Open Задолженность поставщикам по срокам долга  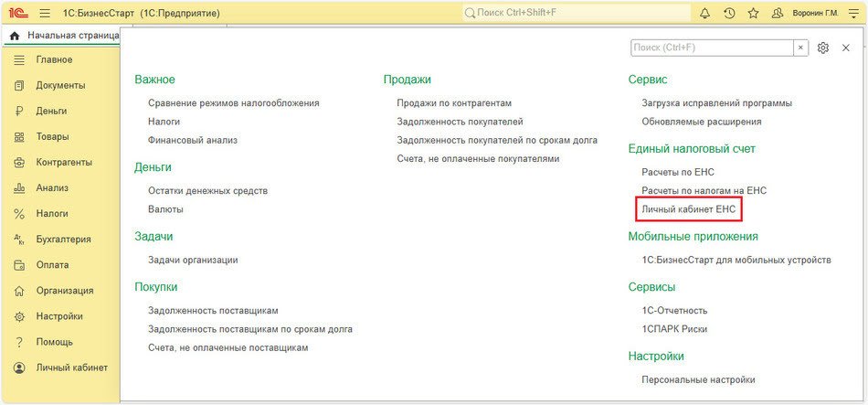coord(250,329)
